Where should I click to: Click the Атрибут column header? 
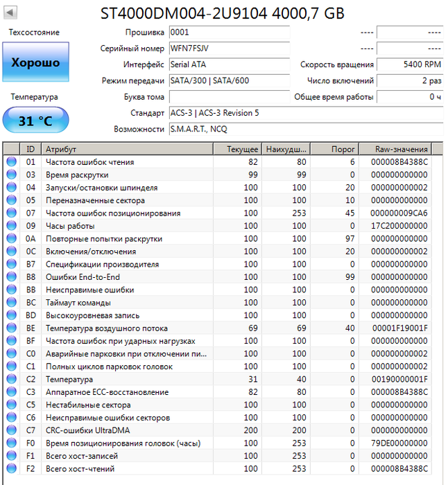click(127, 149)
